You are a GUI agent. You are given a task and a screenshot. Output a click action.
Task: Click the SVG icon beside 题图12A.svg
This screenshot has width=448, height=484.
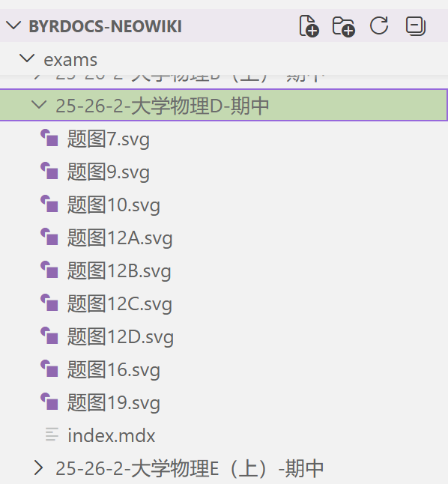(49, 237)
